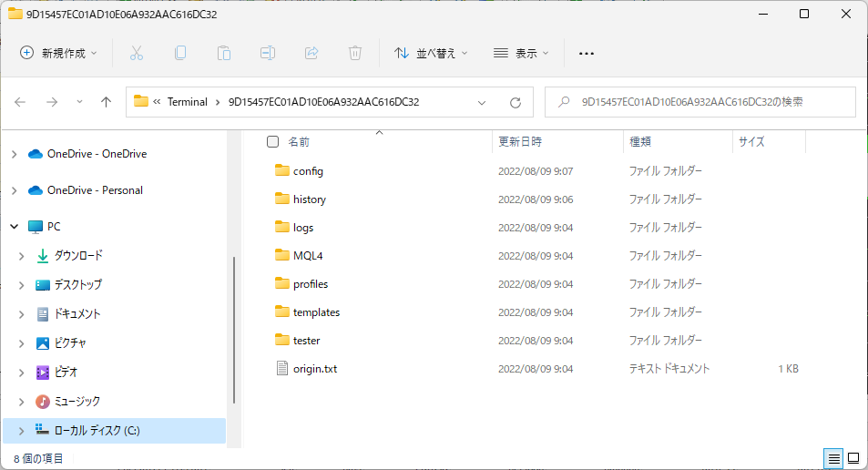This screenshot has height=470, width=868.
Task: Select PC in the navigation pane
Action: pyautogui.click(x=54, y=227)
